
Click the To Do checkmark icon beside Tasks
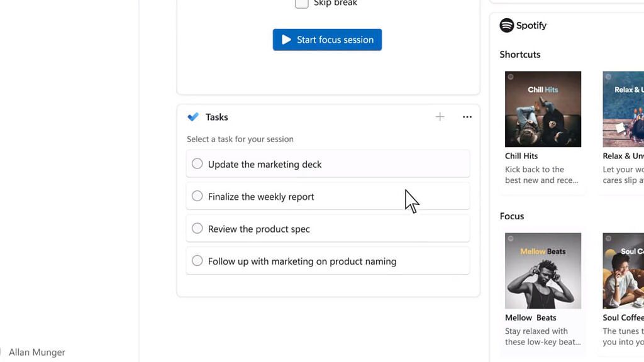[193, 117]
